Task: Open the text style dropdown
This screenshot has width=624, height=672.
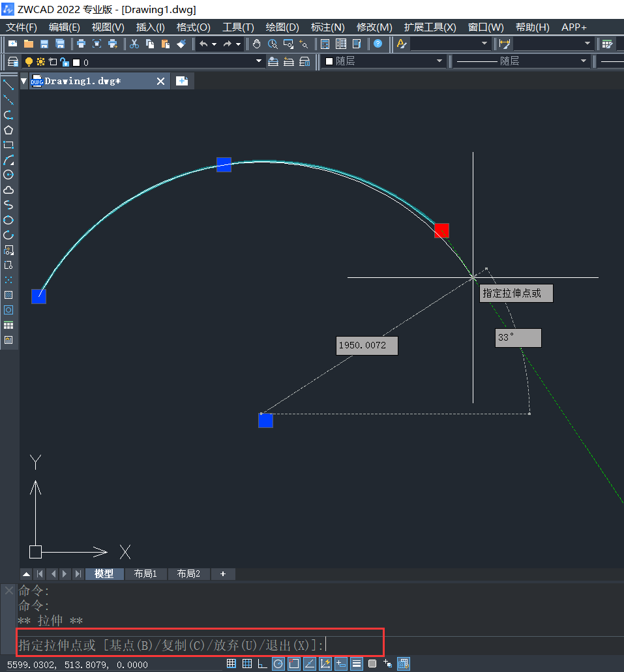Action: coord(484,43)
